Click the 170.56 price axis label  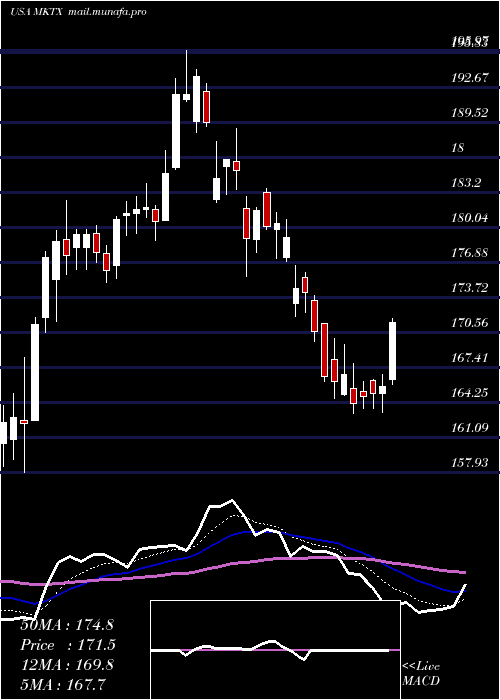tap(469, 323)
